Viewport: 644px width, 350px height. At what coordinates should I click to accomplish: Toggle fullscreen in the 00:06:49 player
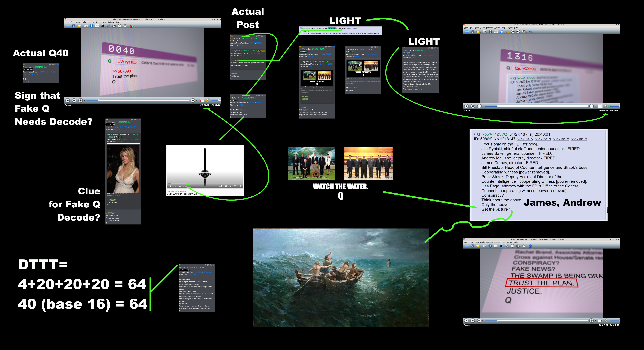pyautogui.click(x=202, y=100)
